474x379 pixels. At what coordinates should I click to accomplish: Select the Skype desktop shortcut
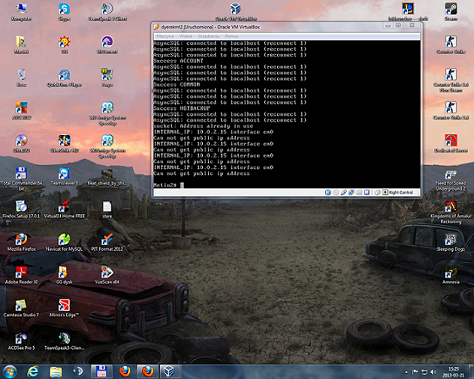pyautogui.click(x=64, y=12)
